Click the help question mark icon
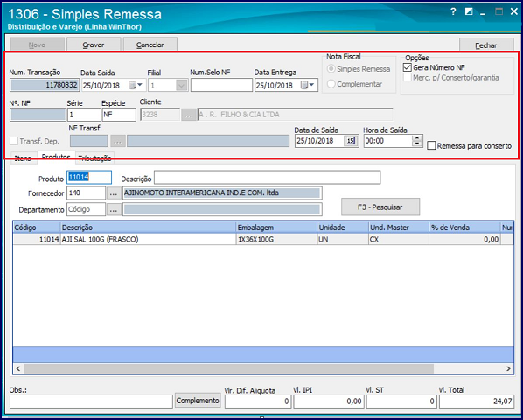523x420 pixels. pyautogui.click(x=453, y=12)
